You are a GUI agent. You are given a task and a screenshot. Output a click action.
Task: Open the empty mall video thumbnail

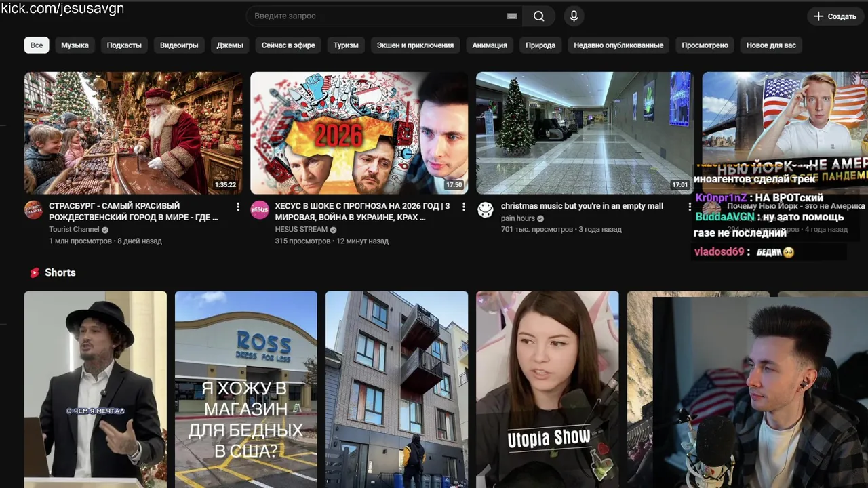(x=585, y=133)
